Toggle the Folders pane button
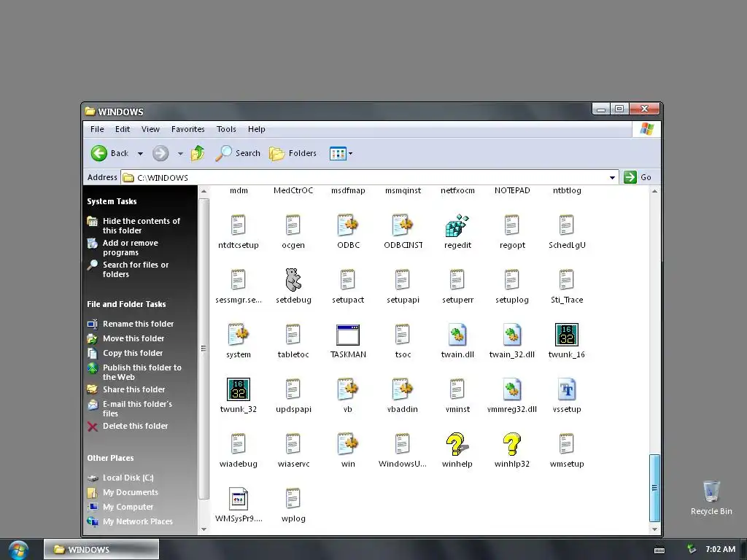 click(x=293, y=153)
